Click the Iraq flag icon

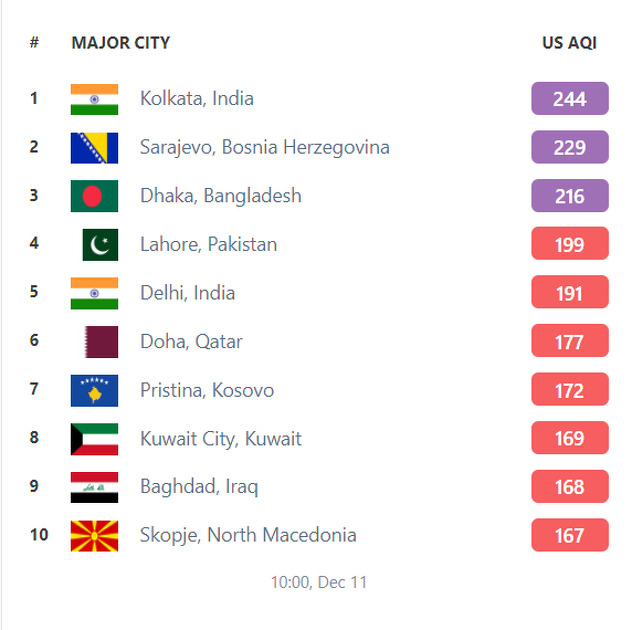[x=94, y=487]
